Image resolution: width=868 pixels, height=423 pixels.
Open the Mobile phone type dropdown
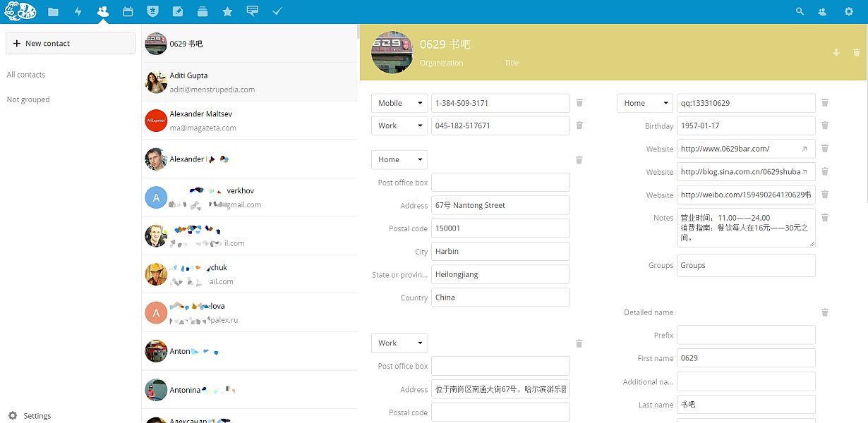(x=399, y=103)
